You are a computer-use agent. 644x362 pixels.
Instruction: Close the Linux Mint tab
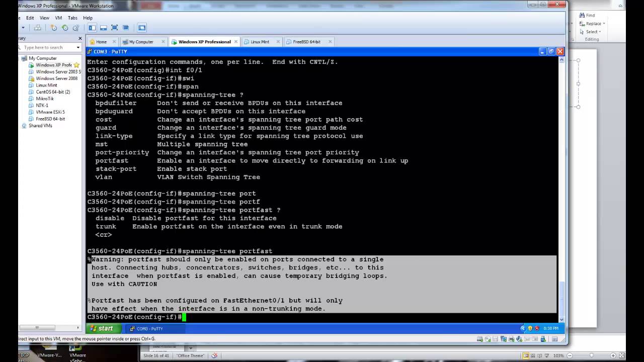[x=278, y=42]
